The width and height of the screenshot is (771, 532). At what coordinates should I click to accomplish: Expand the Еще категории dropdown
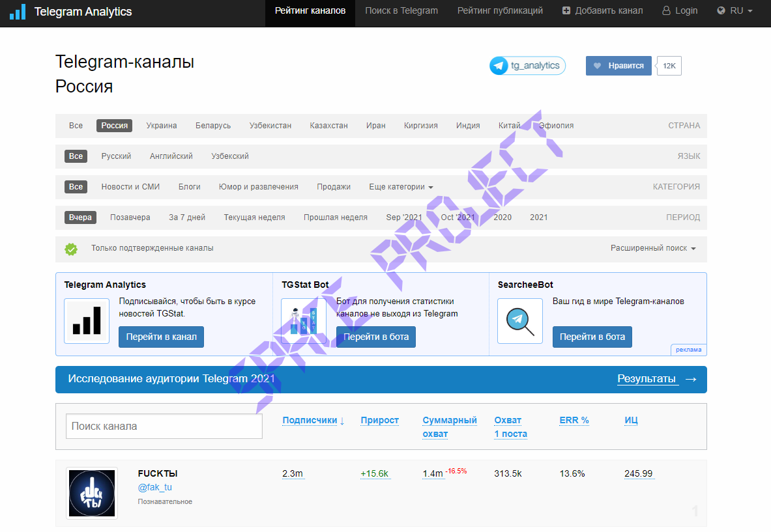coord(401,187)
